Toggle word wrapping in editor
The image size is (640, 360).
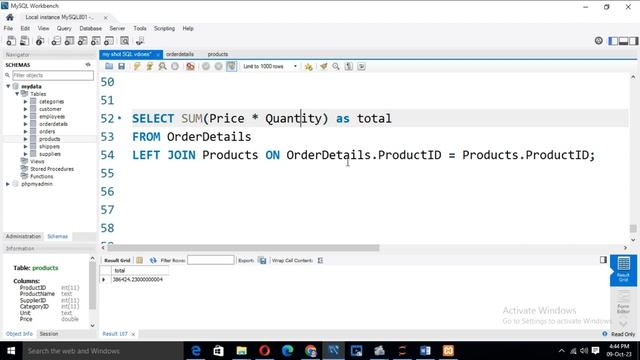[x=361, y=66]
